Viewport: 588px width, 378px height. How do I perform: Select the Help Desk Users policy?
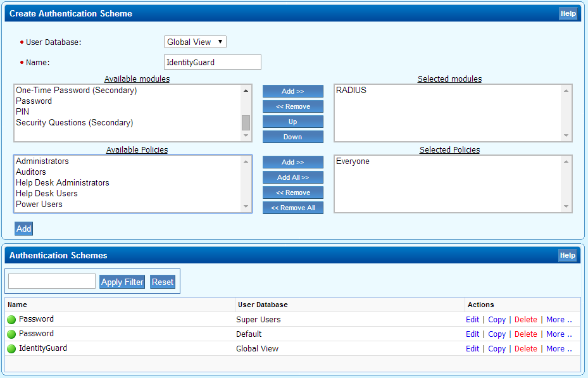[46, 194]
